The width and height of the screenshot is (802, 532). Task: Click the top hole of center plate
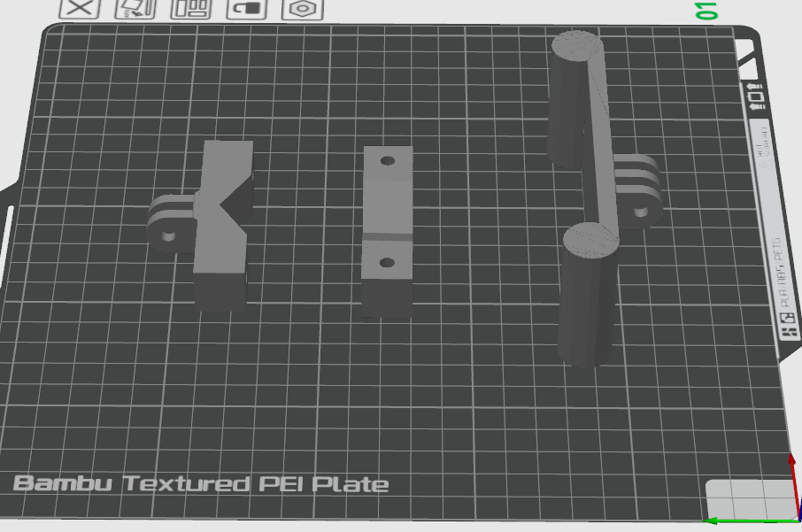[387, 162]
